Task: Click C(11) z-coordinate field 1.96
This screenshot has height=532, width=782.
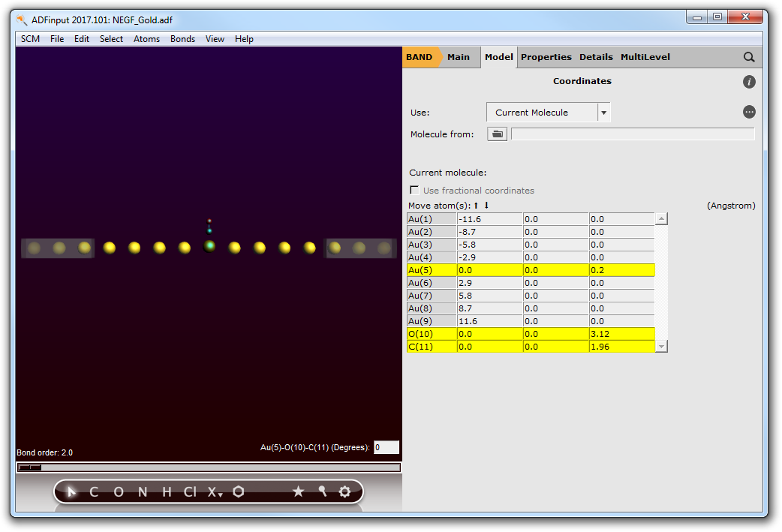Action: tap(621, 347)
